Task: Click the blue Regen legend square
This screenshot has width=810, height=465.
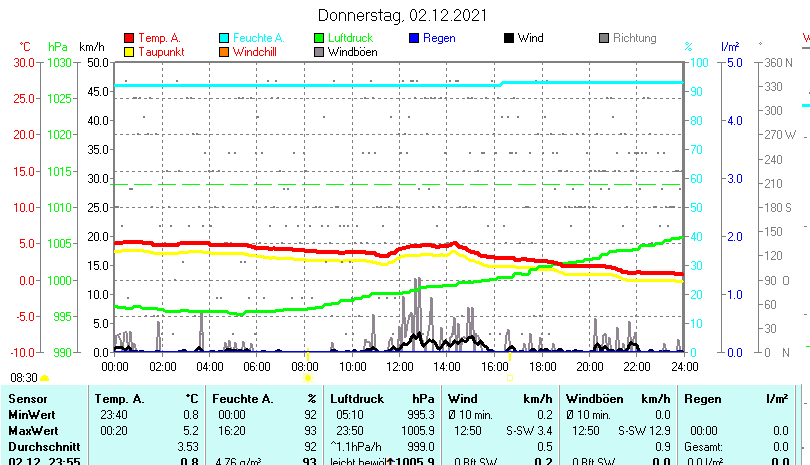Action: click(x=414, y=38)
